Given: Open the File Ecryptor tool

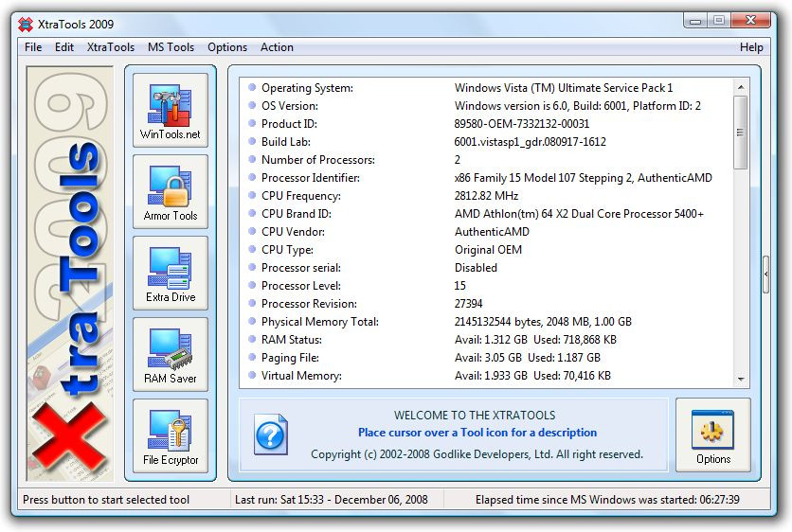Looking at the screenshot, I should point(171,435).
